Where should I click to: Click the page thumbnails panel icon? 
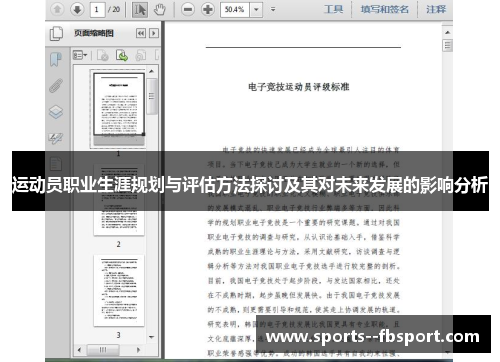[x=56, y=34]
